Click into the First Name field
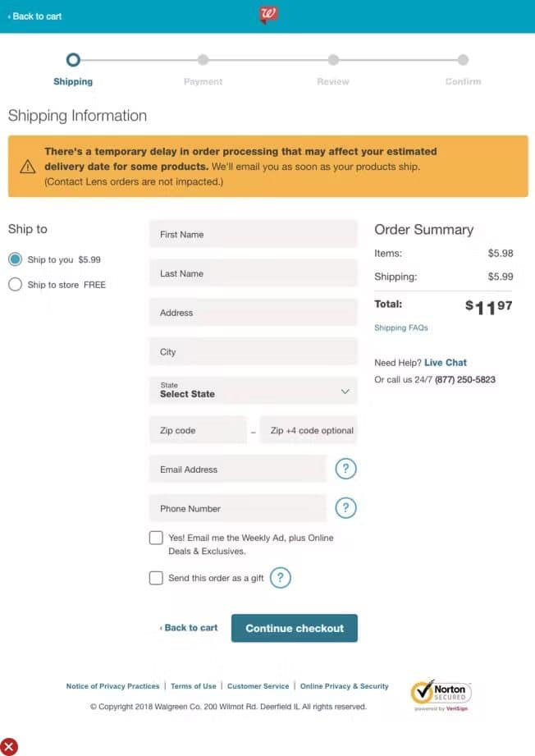This screenshot has width=535, height=756. click(x=253, y=234)
